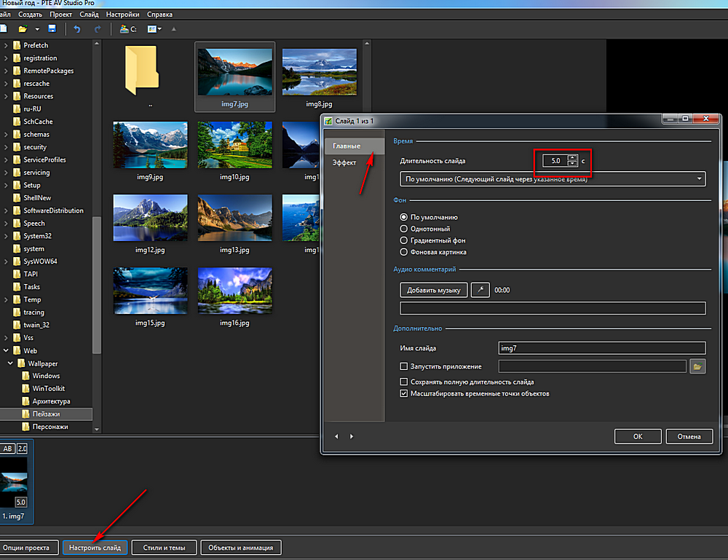Viewport: 728px width, 560px height.
Task: Click the Save project toolbar icon
Action: click(52, 29)
